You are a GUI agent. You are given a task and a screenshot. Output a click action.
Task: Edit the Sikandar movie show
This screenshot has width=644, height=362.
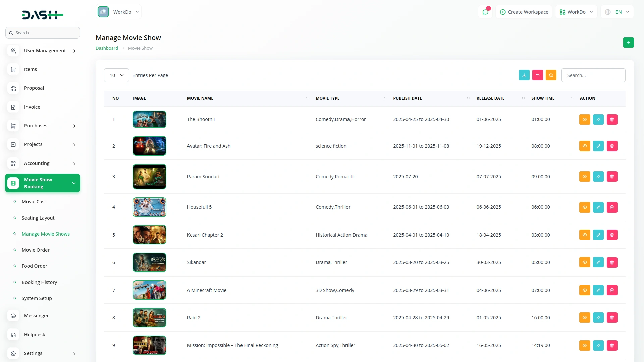pyautogui.click(x=598, y=262)
